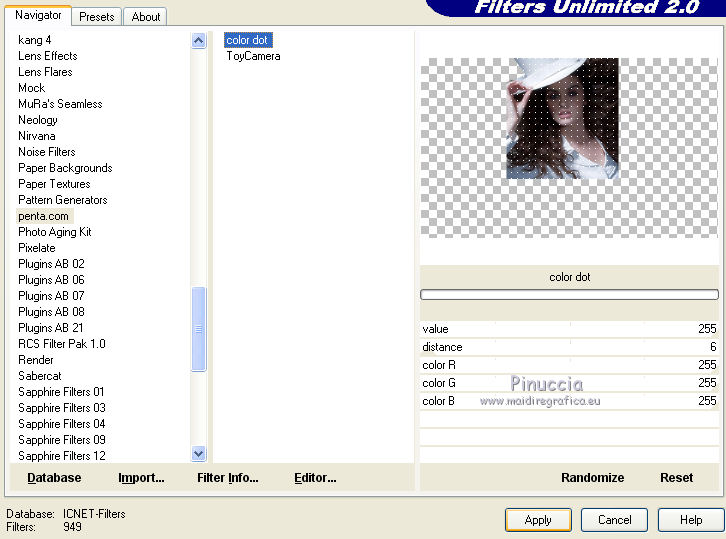Click the 'value' parameter slider
Image resolution: width=726 pixels, height=539 pixels.
point(569,329)
